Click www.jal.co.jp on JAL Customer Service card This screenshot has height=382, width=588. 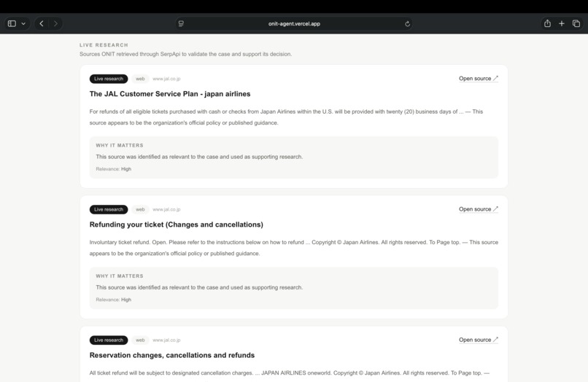click(x=166, y=79)
